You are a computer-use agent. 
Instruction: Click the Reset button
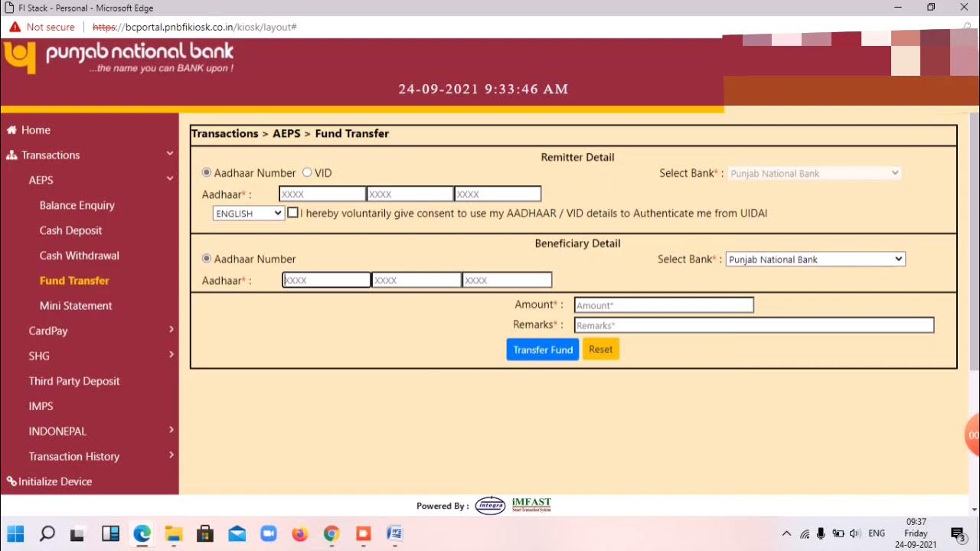[600, 350]
